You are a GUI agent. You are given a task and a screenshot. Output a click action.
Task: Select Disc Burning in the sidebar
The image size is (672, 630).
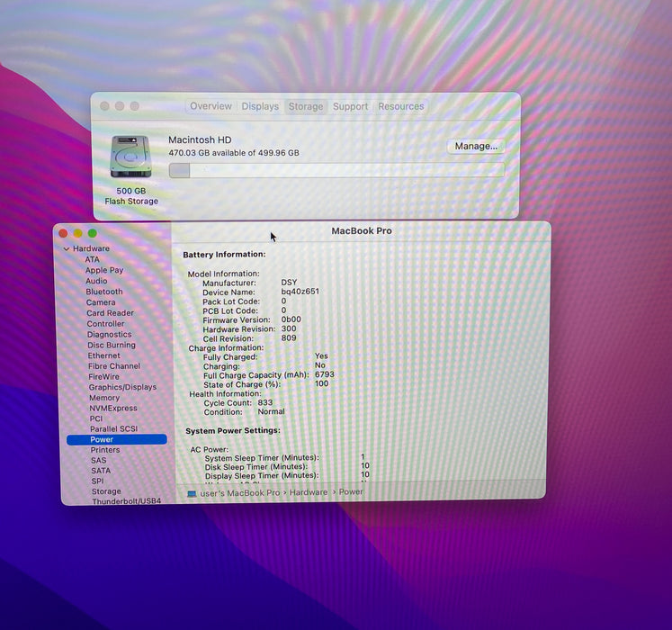point(112,345)
